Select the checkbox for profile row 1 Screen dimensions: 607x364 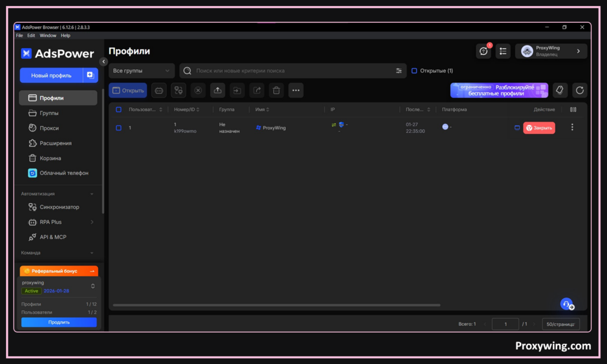tap(119, 127)
